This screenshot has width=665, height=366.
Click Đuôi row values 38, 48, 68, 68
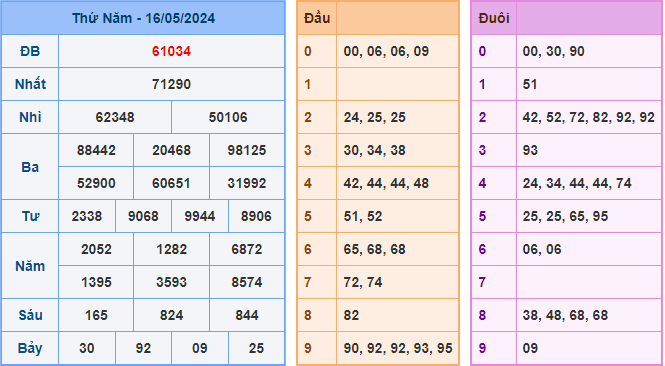click(x=565, y=316)
